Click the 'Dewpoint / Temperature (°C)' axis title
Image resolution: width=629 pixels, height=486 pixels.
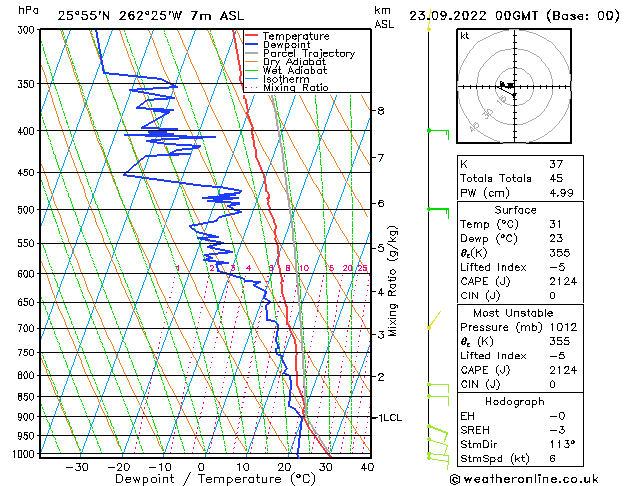tap(215, 479)
